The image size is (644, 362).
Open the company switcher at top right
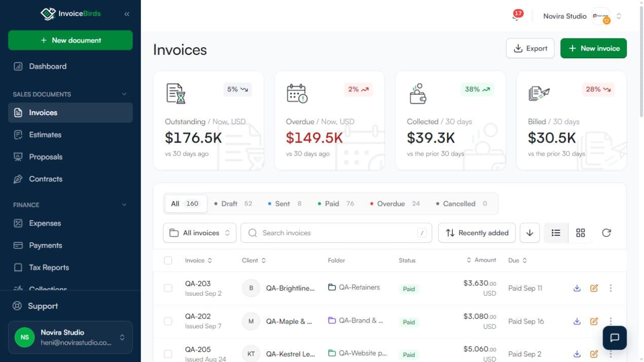[583, 16]
